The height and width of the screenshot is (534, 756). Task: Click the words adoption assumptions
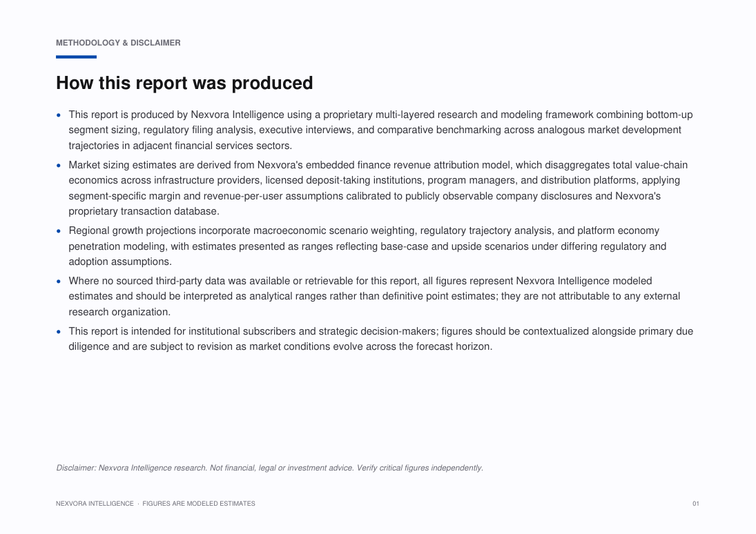point(120,261)
